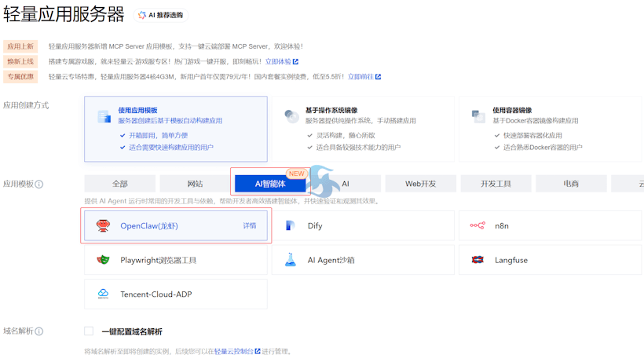Screen dimensions: 644x362
Task: Choose the AI Agent沙箱 template
Action: point(363,260)
